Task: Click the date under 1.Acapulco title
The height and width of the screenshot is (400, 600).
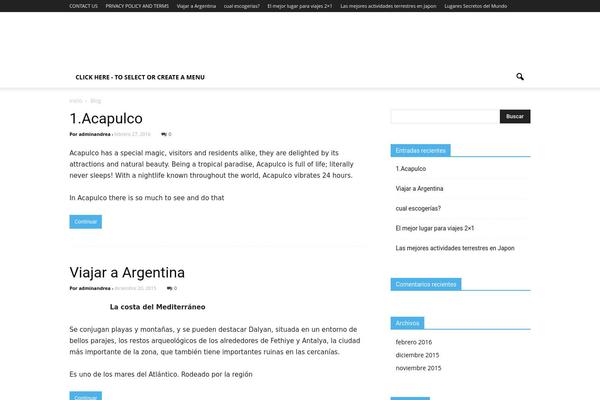Action: [132, 134]
